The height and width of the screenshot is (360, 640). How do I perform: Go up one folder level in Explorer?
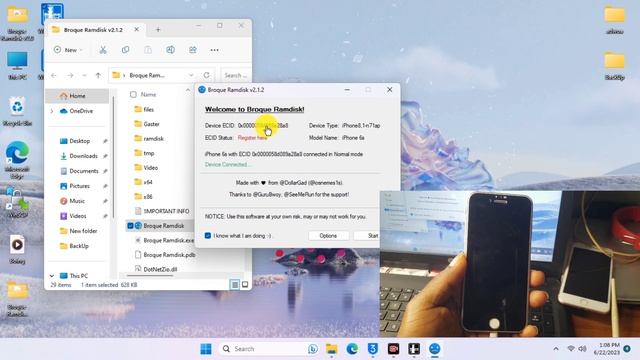[98, 75]
